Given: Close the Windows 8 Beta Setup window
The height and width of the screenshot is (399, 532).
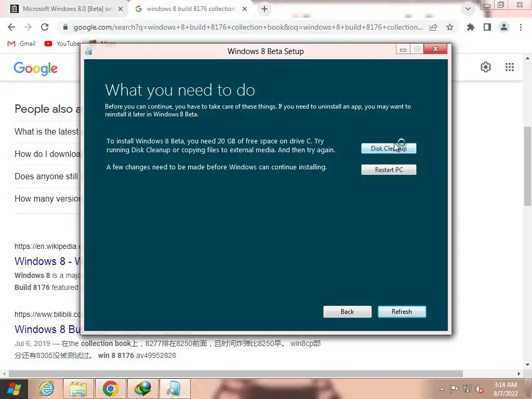Looking at the screenshot, I should pyautogui.click(x=435, y=49).
